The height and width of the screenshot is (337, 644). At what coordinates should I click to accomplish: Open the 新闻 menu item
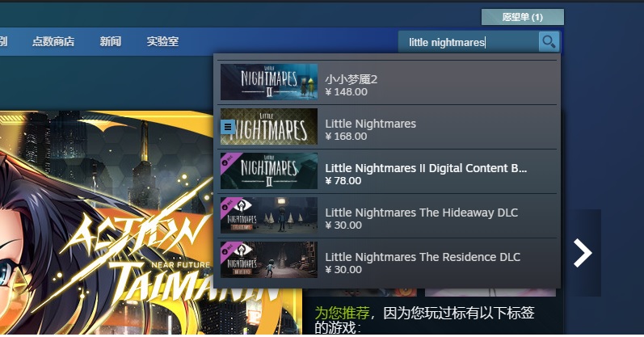110,41
